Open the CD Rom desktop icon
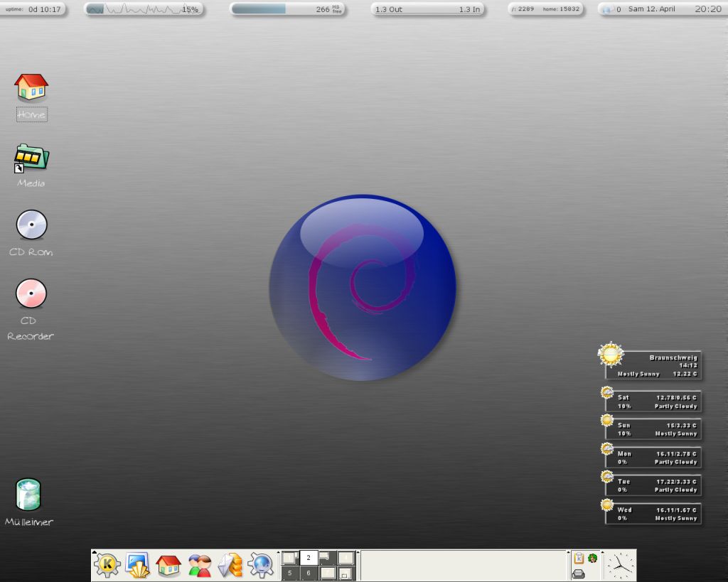 pos(31,225)
